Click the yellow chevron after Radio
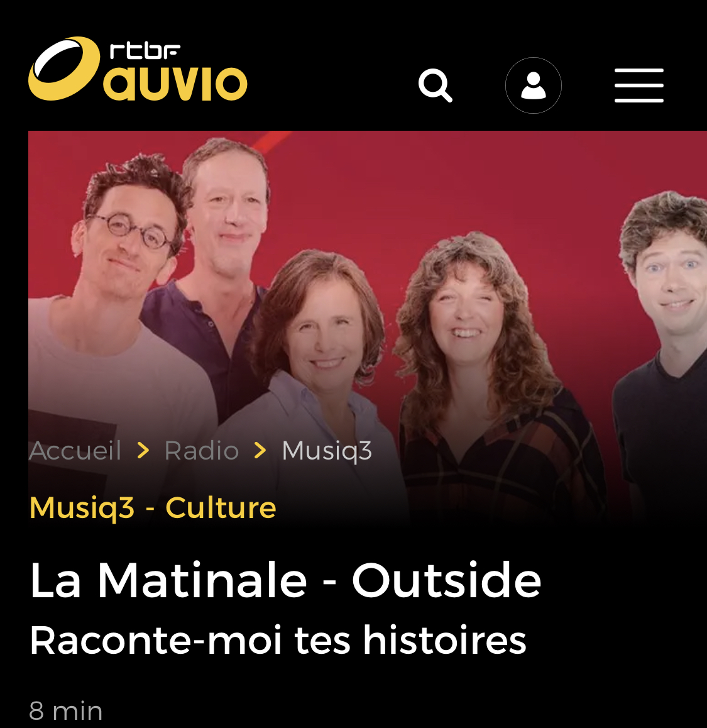Image resolution: width=707 pixels, height=728 pixels. pyautogui.click(x=260, y=450)
